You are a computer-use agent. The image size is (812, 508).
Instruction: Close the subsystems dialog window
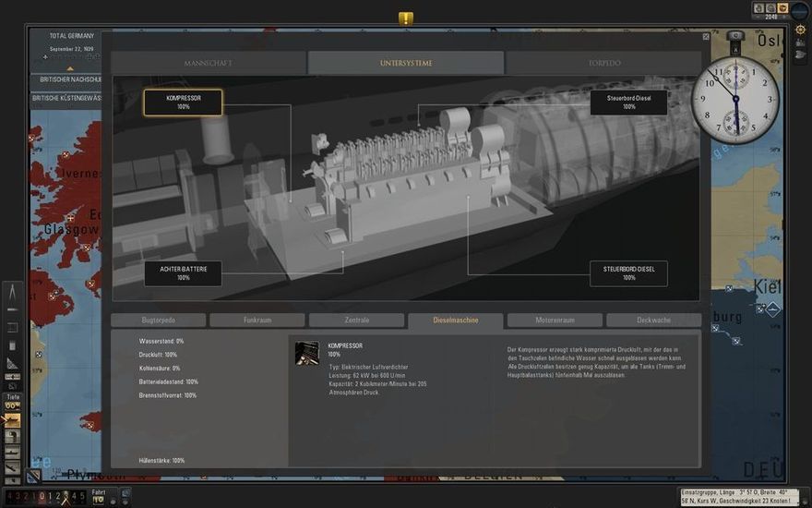pos(706,37)
